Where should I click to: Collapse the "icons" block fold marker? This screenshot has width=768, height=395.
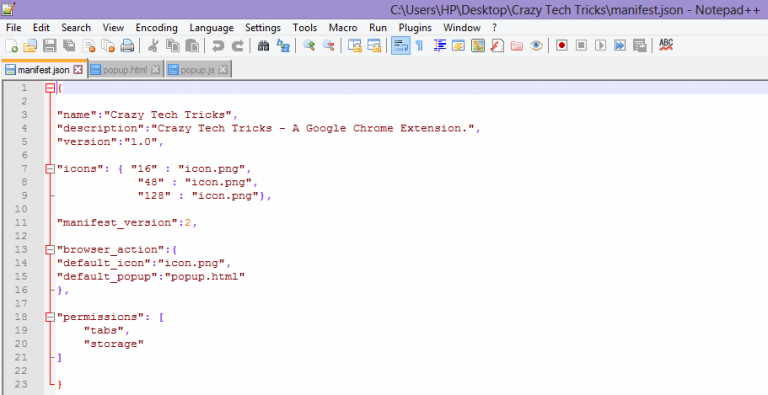50,169
